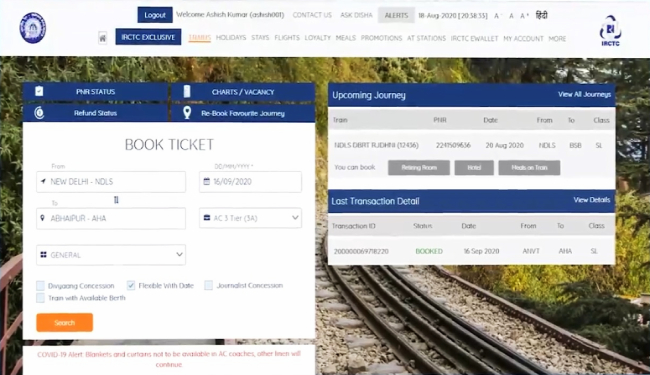The image size is (650, 375).
Task: Switch language to Hindi
Action: pos(541,15)
